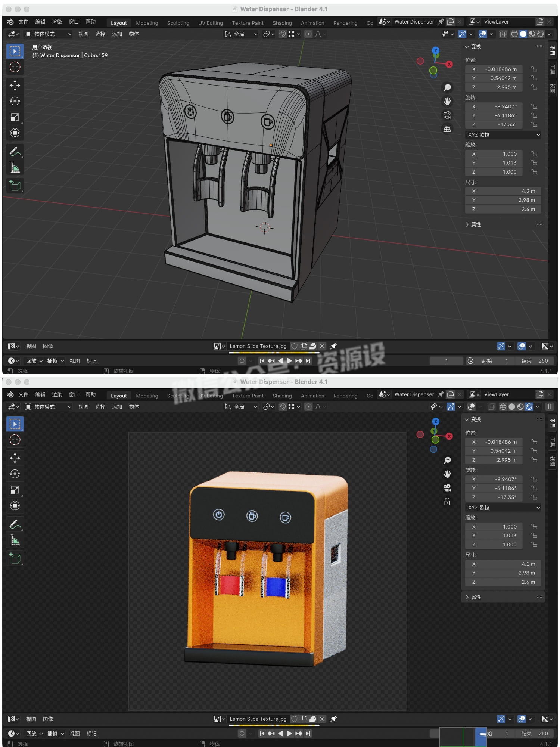The width and height of the screenshot is (560, 747).
Task: Select the Scale tool in top window
Action: click(x=15, y=117)
